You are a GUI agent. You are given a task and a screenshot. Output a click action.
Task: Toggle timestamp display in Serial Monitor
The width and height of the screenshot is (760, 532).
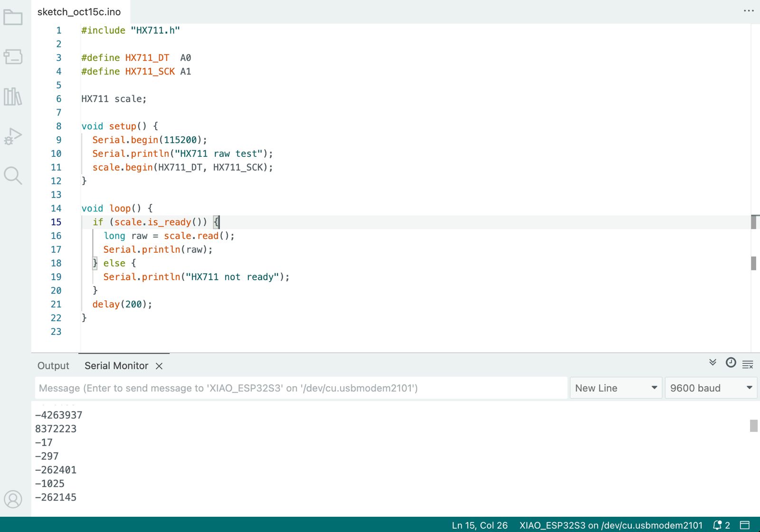click(x=731, y=363)
